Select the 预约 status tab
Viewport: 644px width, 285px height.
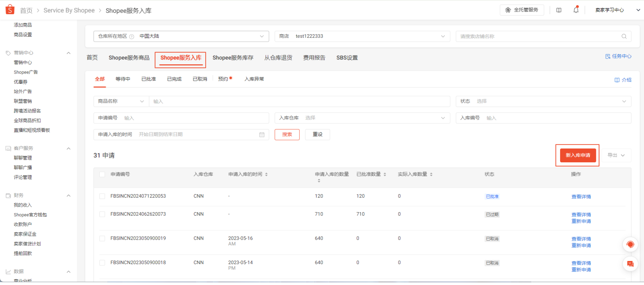[223, 79]
